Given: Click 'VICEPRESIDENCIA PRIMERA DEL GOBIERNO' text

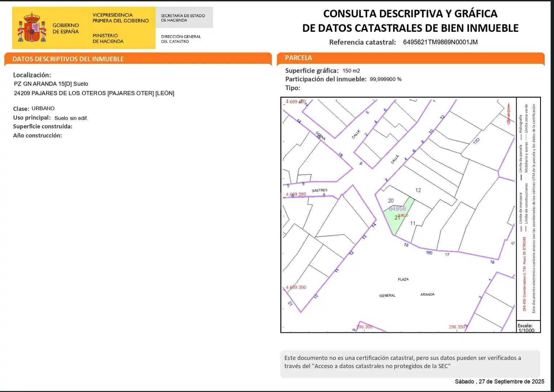Looking at the screenshot, I should click(x=120, y=18).
